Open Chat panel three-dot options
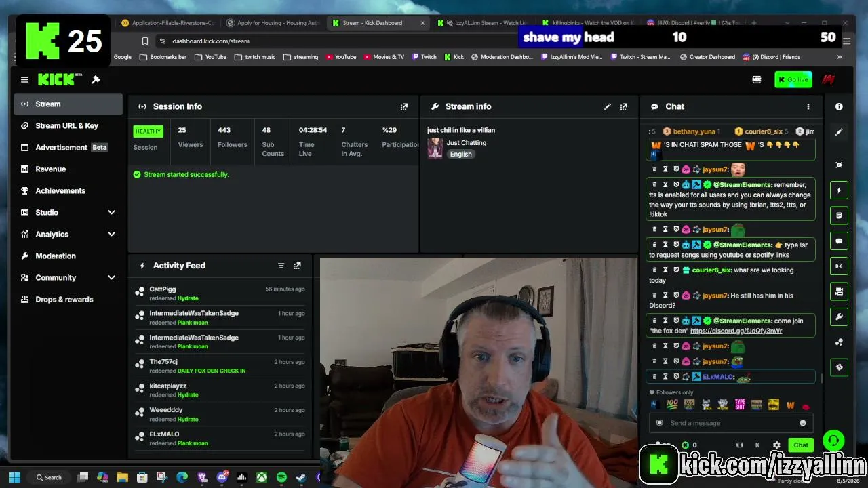This screenshot has height=488, width=868. (808, 106)
